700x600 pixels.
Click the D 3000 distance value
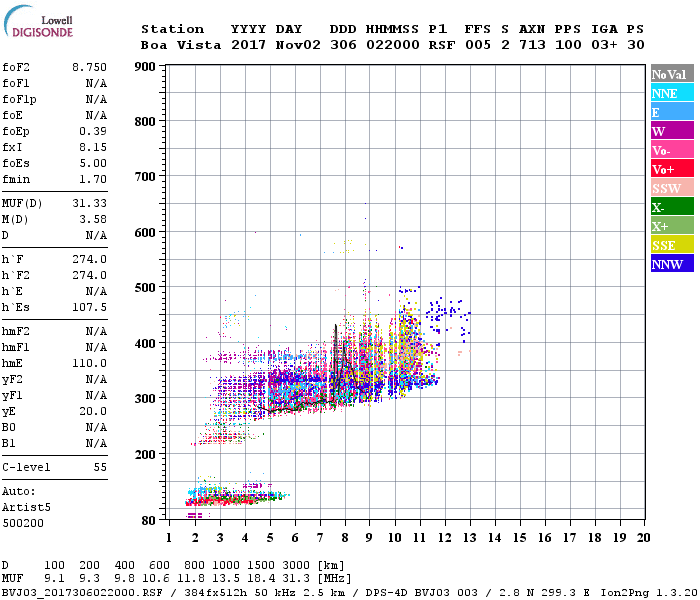coord(296,566)
